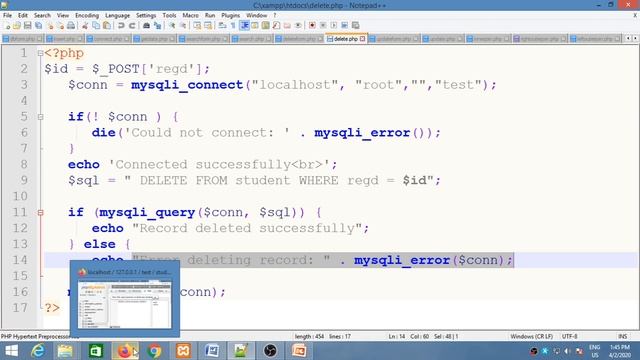This screenshot has height=360, width=640.
Task: Open the Plugins menu
Action: point(231,16)
